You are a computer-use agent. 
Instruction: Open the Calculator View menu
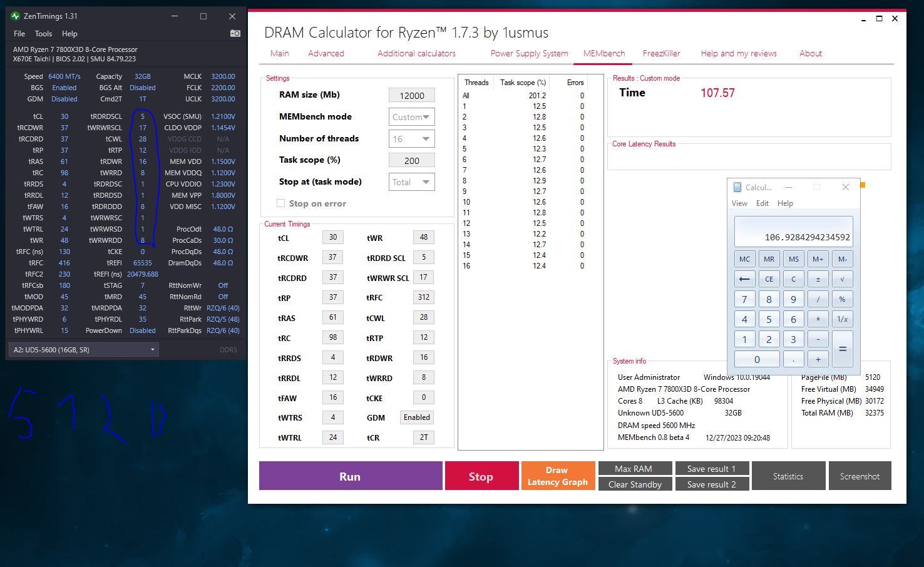739,203
